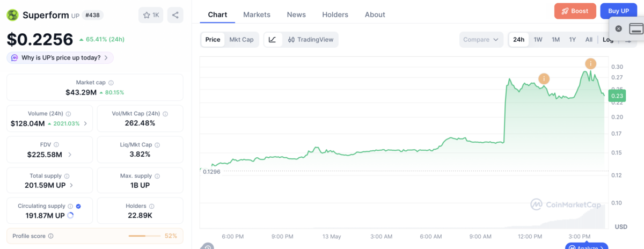Select the 24h time range
Screen dimensions: 644x249
click(x=519, y=40)
